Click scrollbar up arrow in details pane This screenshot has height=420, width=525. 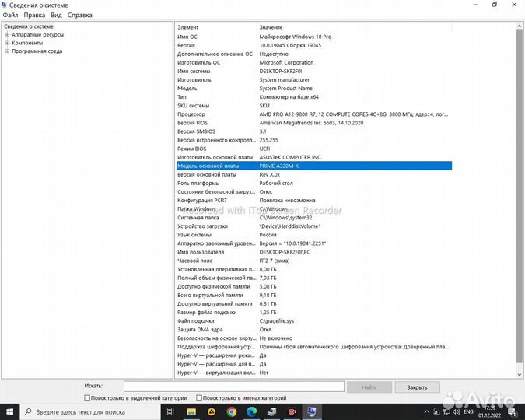(520, 26)
